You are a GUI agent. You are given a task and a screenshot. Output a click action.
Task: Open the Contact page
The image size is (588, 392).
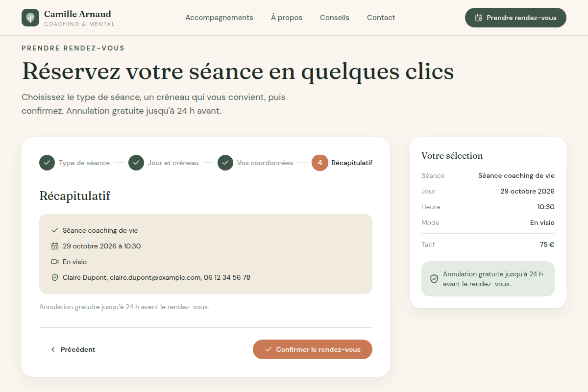[x=381, y=18]
